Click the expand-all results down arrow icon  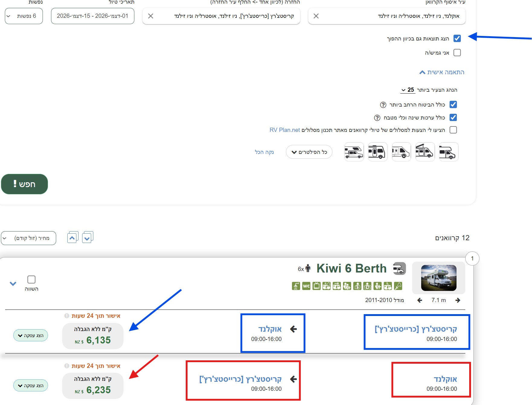[x=87, y=238]
